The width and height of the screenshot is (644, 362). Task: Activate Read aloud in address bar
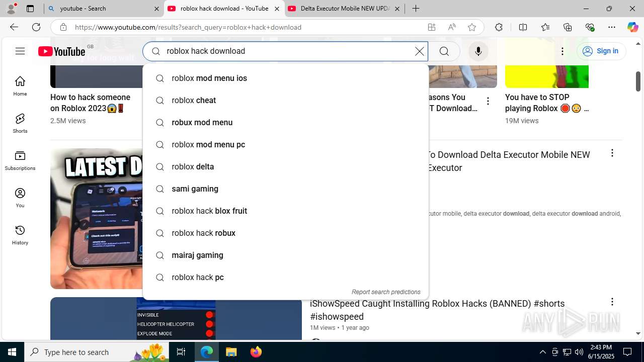pos(452,27)
